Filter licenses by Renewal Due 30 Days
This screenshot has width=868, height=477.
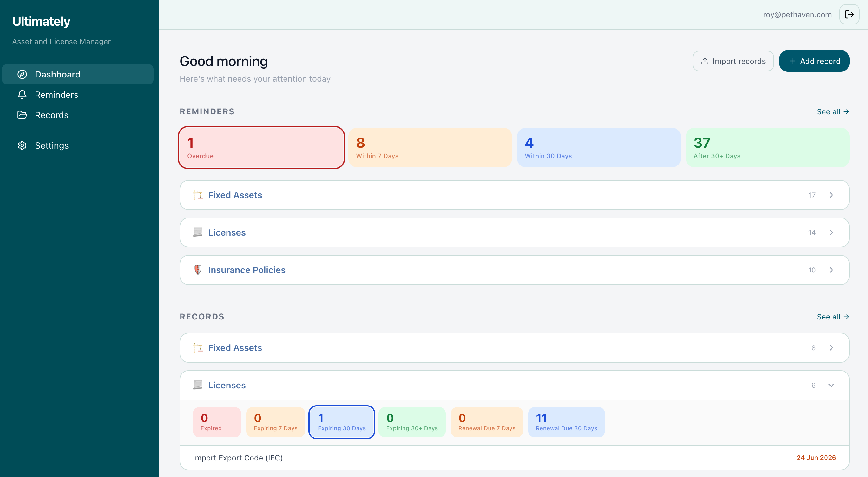566,422
